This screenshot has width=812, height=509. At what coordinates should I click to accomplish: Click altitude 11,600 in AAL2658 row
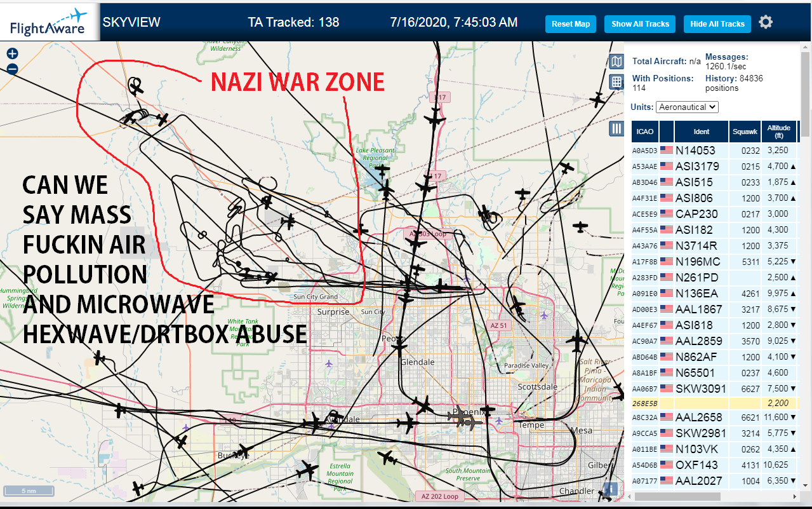[x=775, y=417]
